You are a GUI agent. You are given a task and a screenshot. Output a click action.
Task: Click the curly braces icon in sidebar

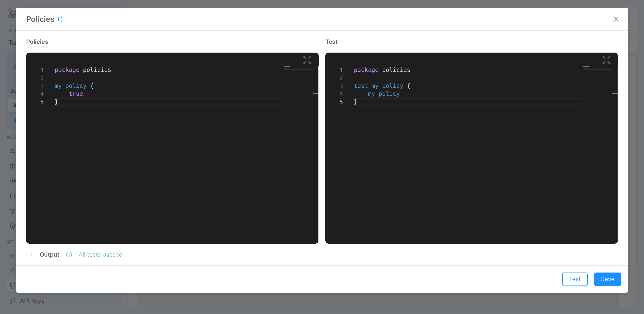point(13,196)
